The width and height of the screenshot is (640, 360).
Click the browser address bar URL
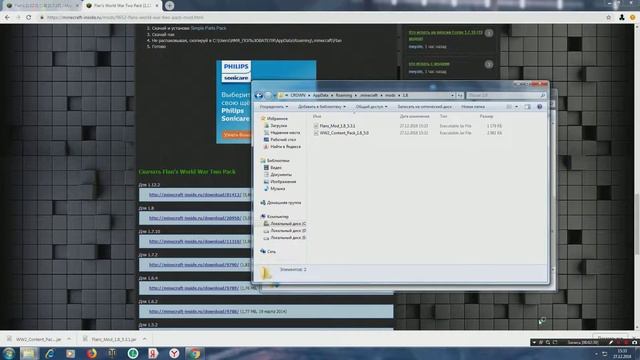[125, 18]
